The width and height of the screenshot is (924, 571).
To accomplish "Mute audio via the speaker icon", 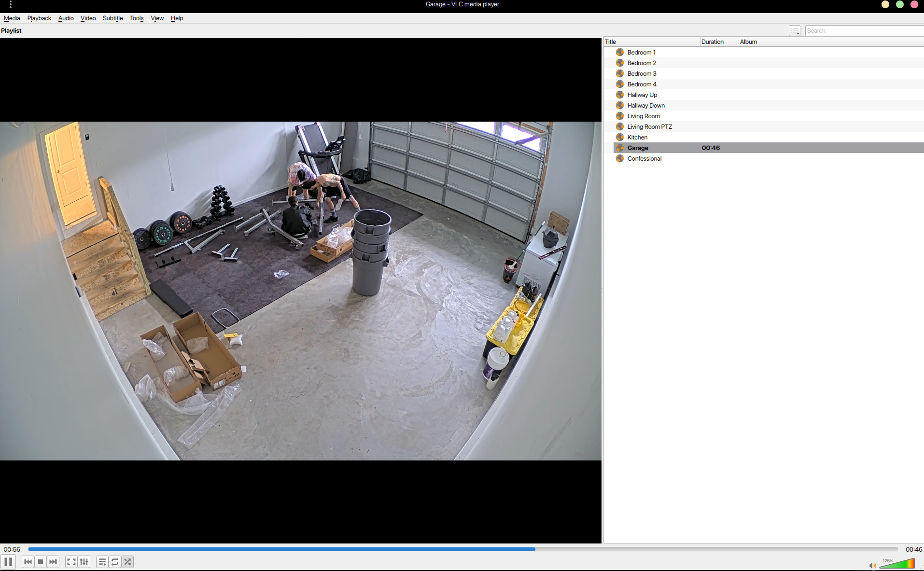I will pyautogui.click(x=872, y=565).
